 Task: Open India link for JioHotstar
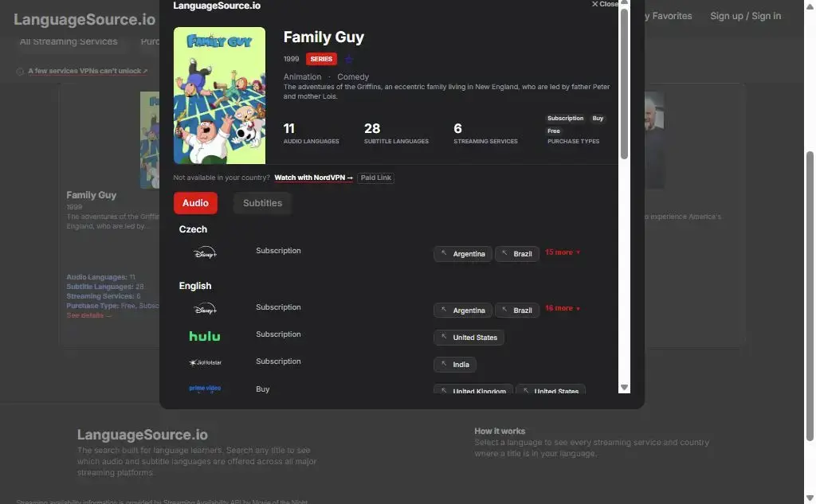pyautogui.click(x=455, y=365)
